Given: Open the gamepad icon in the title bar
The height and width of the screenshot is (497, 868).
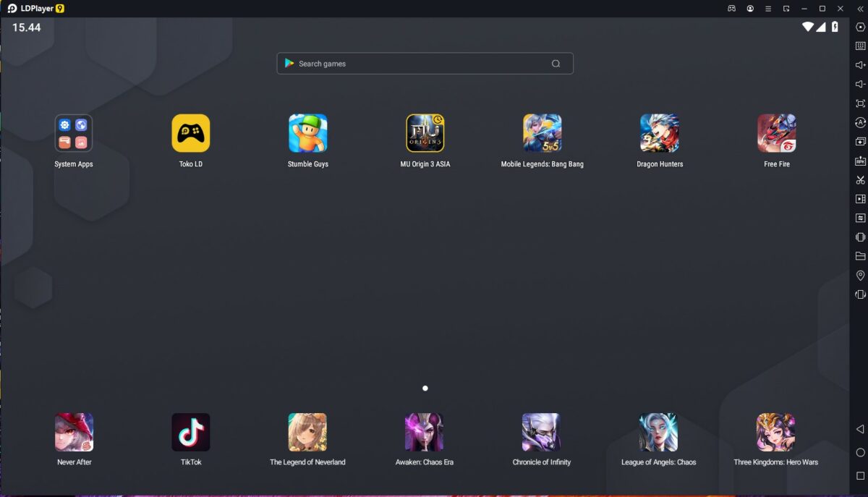Looking at the screenshot, I should click(731, 9).
